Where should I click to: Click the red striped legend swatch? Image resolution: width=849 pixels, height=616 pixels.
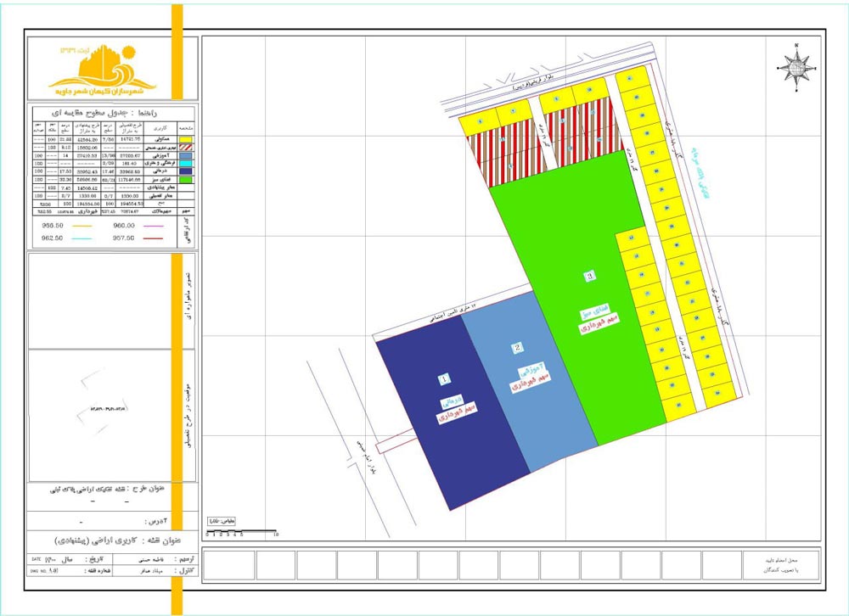pos(187,147)
